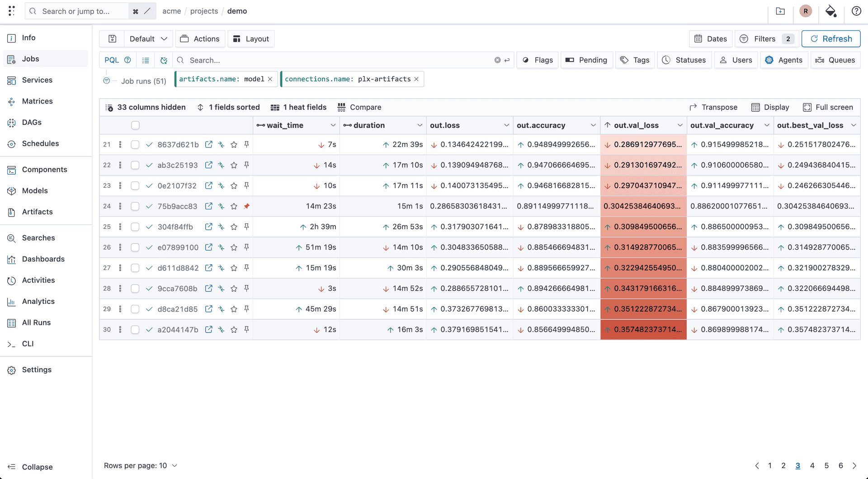Check the row for run a2044147b

point(135,330)
